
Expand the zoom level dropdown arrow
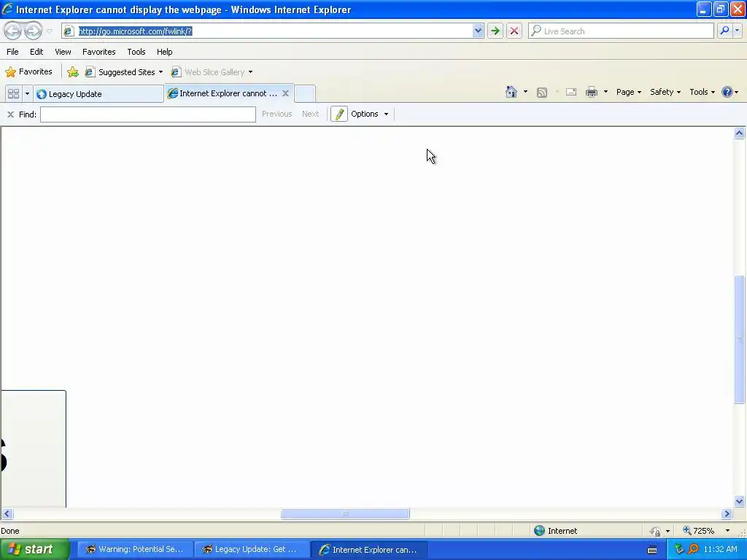pyautogui.click(x=727, y=531)
